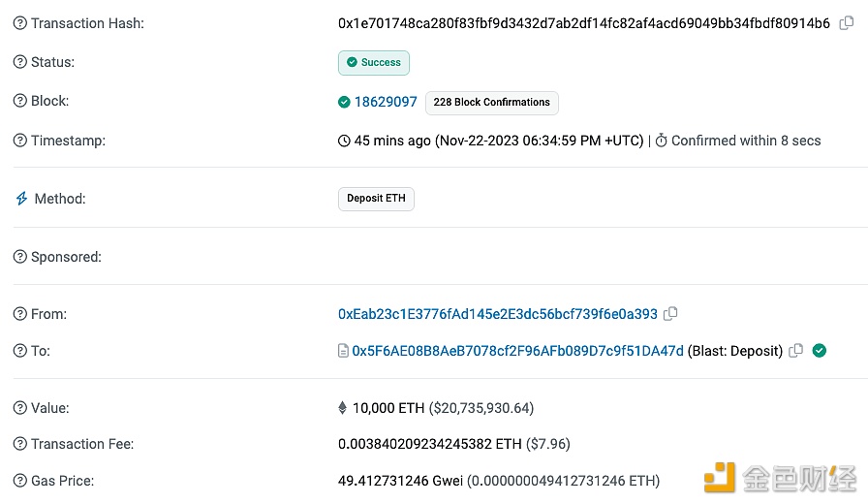Viewport: 868px width, 504px height.
Task: Open block 18629097 link
Action: (386, 102)
